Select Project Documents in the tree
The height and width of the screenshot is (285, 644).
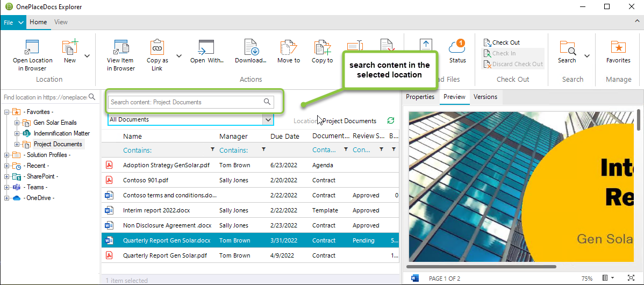coord(58,144)
